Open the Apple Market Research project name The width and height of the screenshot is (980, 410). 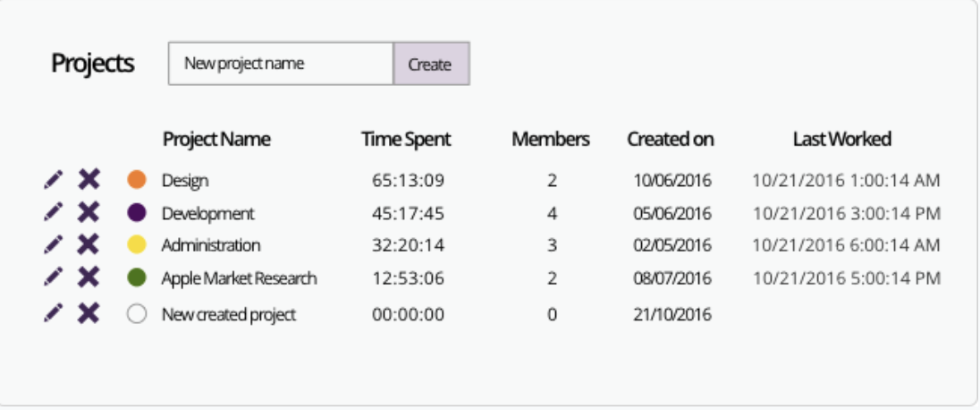coord(239,278)
